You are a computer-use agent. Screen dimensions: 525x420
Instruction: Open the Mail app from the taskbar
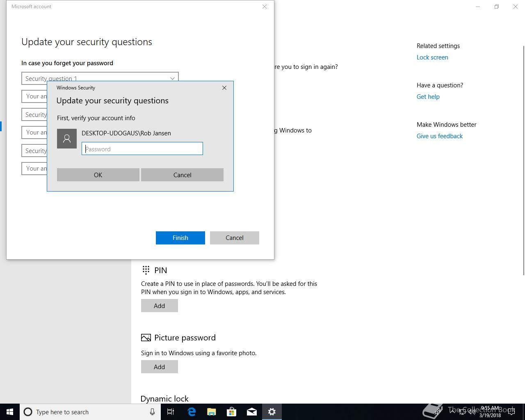[x=251, y=412]
